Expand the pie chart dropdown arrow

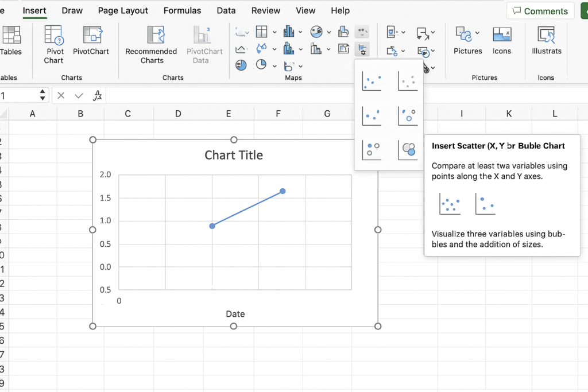274,65
